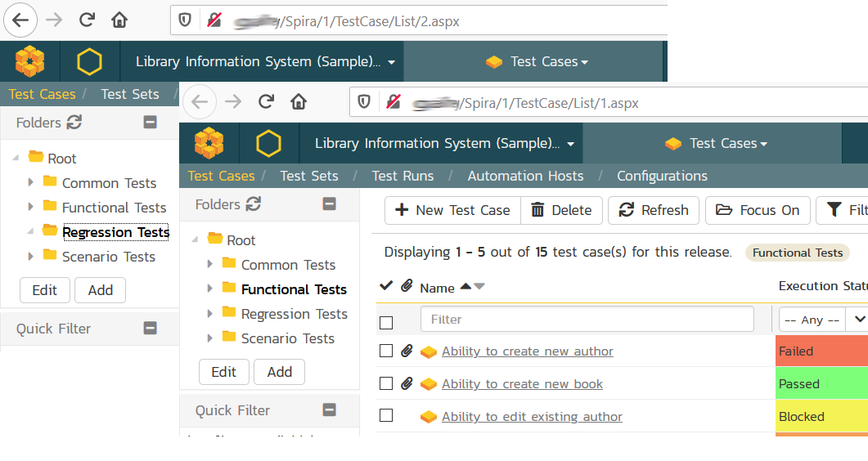Tick the checkbox for 'Ability to edit existing author'
The height and width of the screenshot is (461, 868).
(x=386, y=416)
